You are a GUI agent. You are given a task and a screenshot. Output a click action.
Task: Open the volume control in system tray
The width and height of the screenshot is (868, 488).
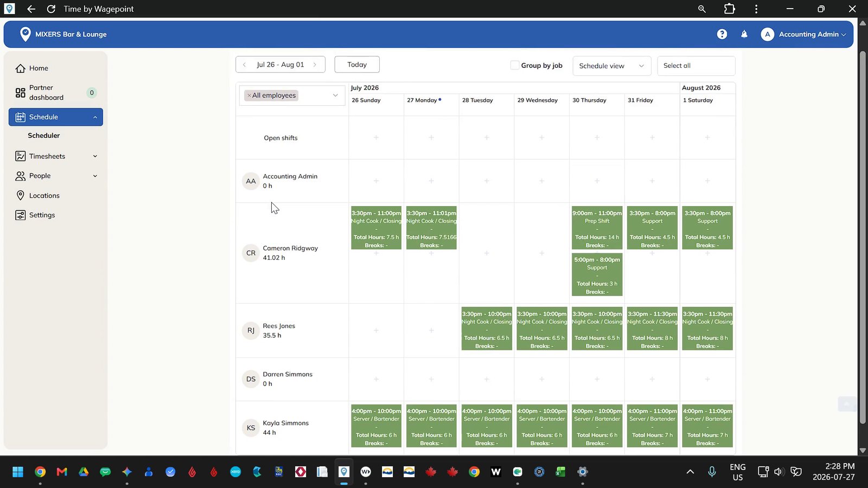pyautogui.click(x=778, y=472)
